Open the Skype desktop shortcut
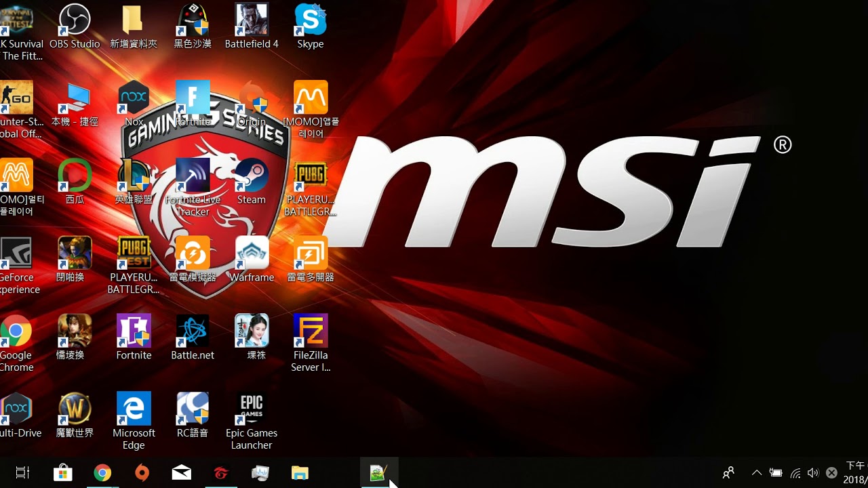868x488 pixels. (x=311, y=26)
